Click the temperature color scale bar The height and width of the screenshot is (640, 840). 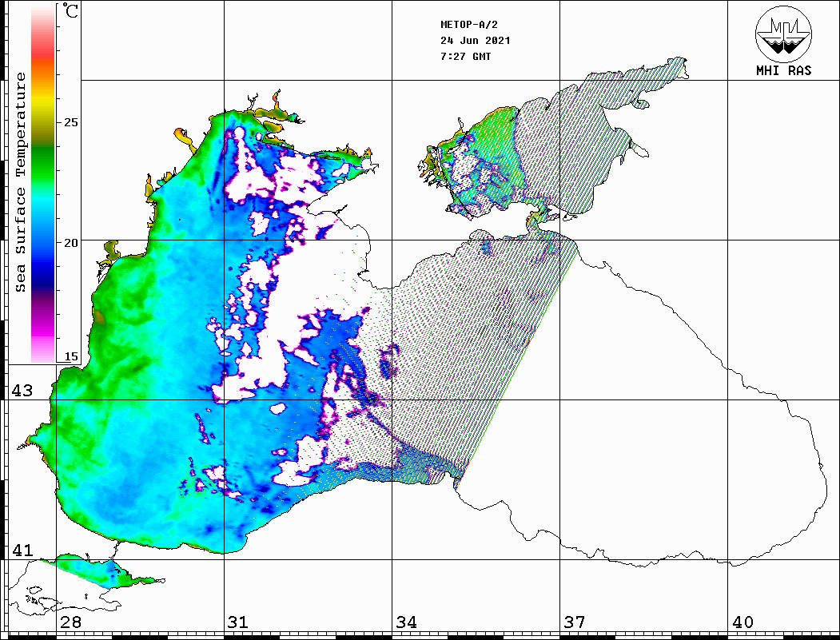pyautogui.click(x=43, y=184)
